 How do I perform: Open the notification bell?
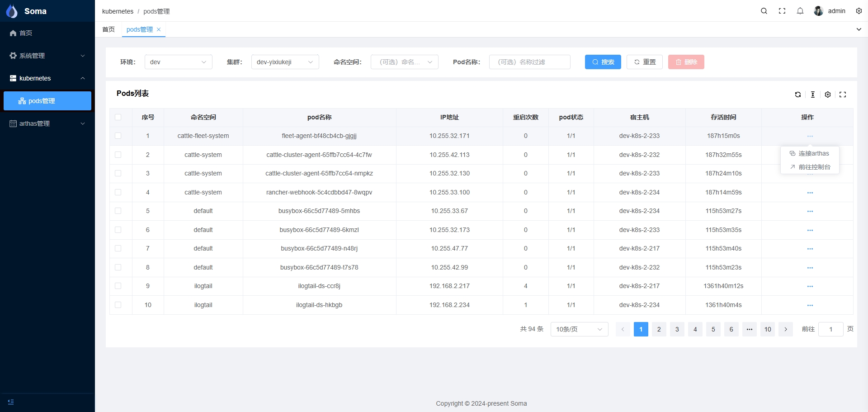pos(800,11)
